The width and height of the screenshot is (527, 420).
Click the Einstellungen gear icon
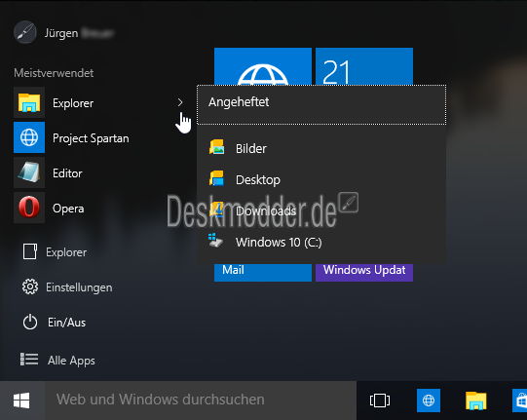tap(30, 286)
